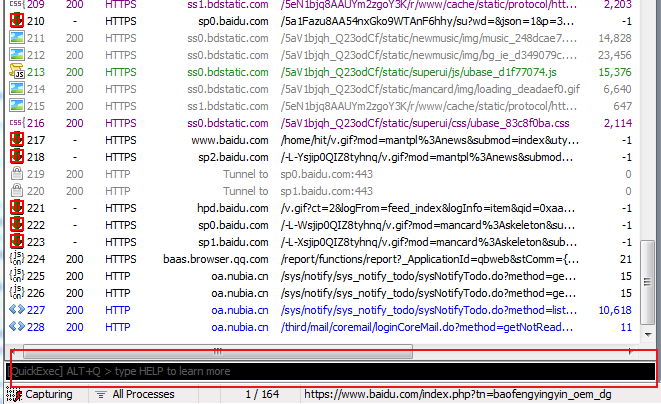Click the horizontal scrollbar right arrow
This screenshot has width=661, height=404.
pyautogui.click(x=631, y=351)
